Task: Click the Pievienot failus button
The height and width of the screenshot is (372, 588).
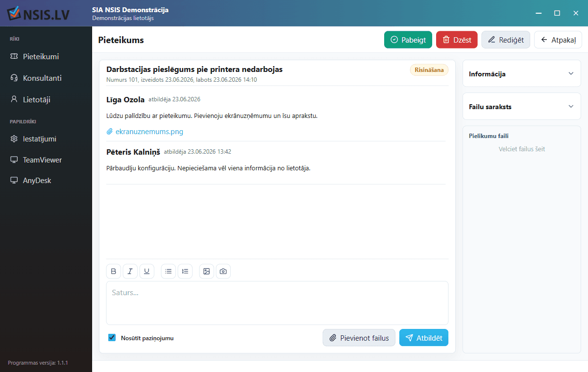Action: coord(359,338)
